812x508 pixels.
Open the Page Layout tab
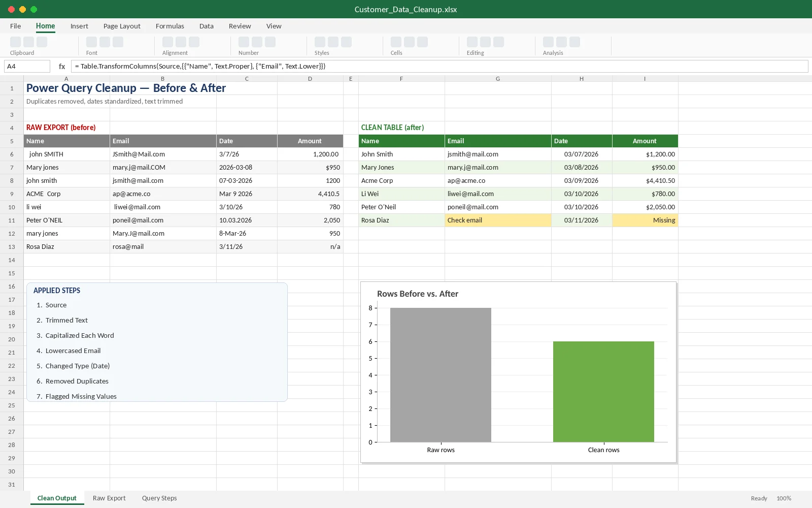point(122,26)
